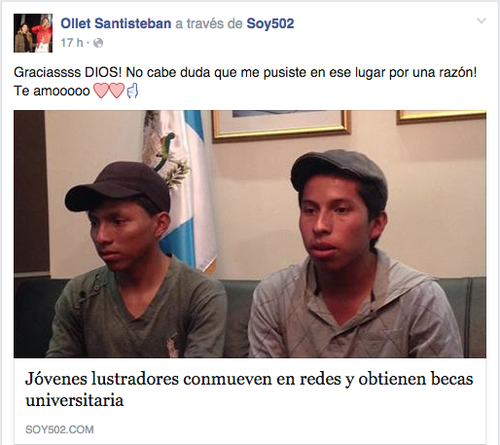Open the post options chevron menu

point(481,21)
